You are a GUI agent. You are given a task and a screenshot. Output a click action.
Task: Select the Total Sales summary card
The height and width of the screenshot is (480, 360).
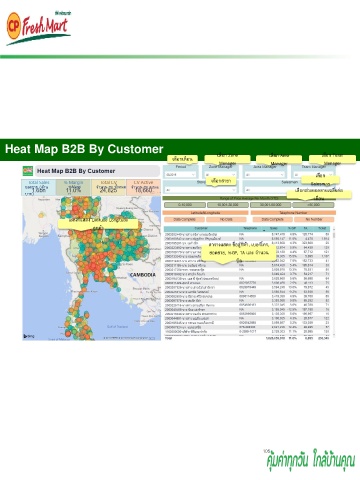click(39, 187)
